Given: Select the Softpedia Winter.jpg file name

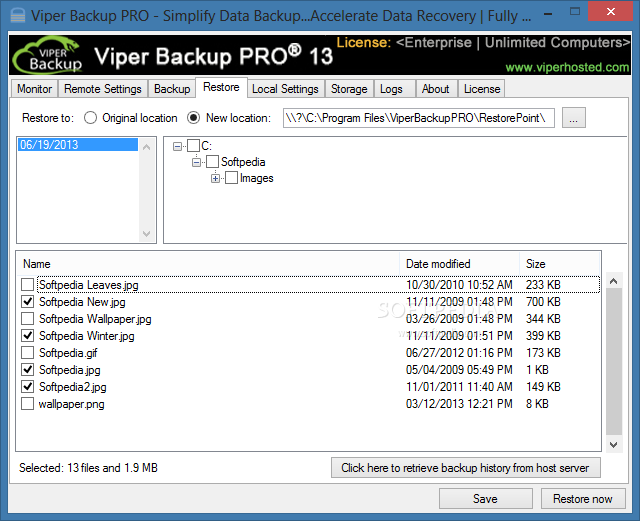Looking at the screenshot, I should pyautogui.click(x=87, y=336).
